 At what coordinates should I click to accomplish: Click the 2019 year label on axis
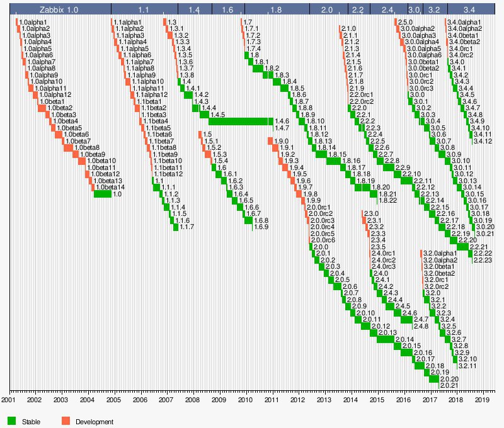(x=482, y=400)
